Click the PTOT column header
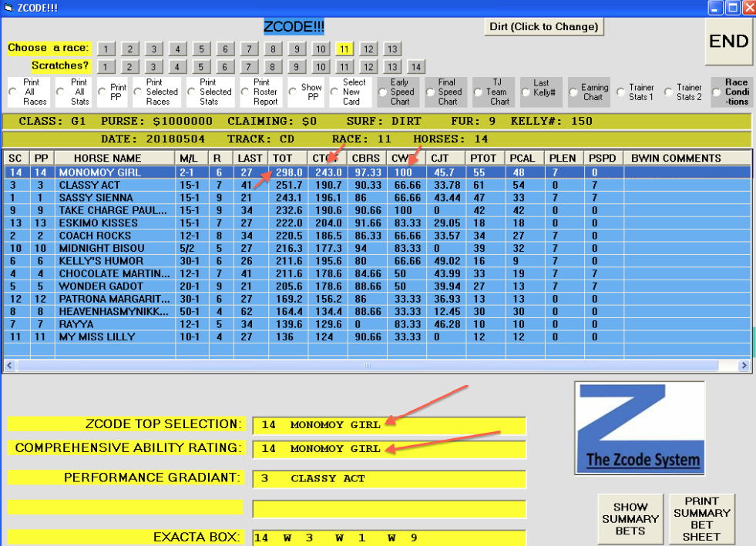The width and height of the screenshot is (756, 546). 486,158
